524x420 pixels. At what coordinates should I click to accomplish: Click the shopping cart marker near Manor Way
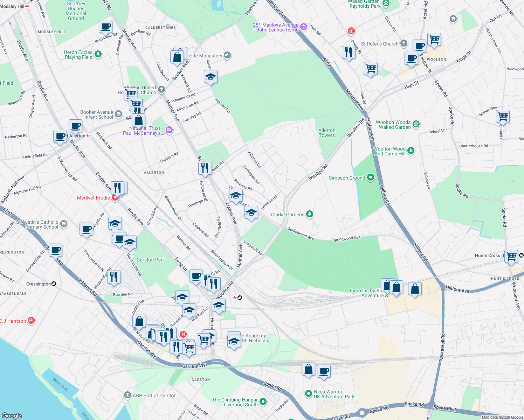[503, 116]
